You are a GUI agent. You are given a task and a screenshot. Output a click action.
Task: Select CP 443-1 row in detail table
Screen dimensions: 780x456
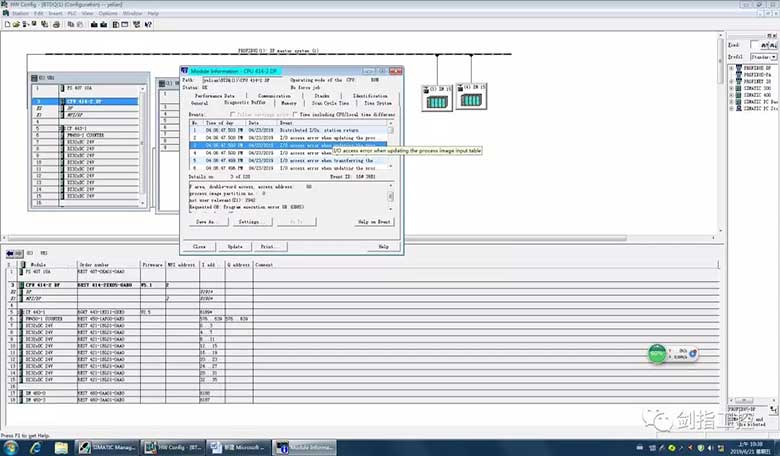[362, 312]
